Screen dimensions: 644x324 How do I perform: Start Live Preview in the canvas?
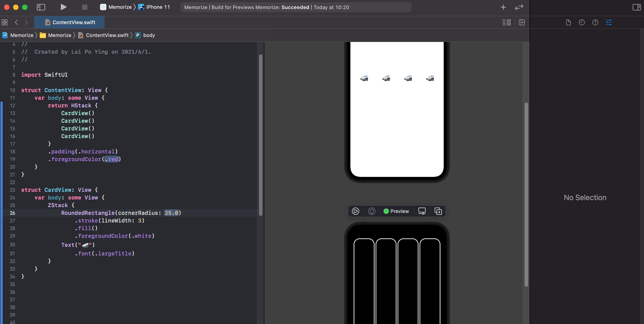pyautogui.click(x=355, y=211)
